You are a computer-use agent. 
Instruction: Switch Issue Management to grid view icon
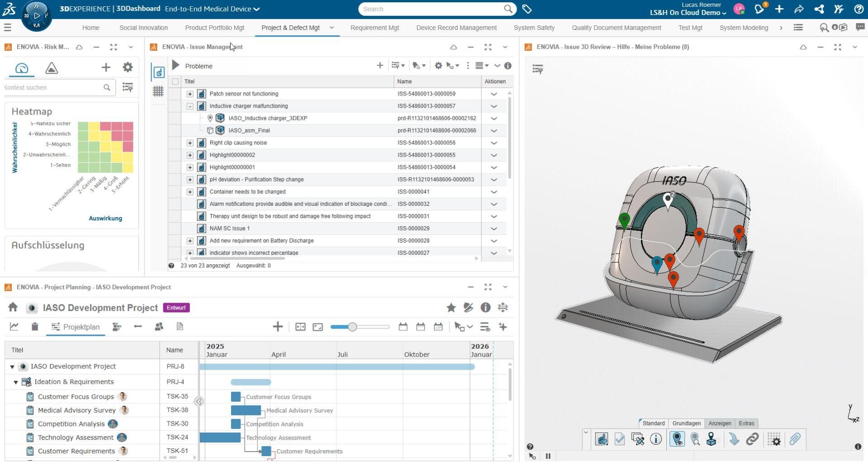(158, 91)
